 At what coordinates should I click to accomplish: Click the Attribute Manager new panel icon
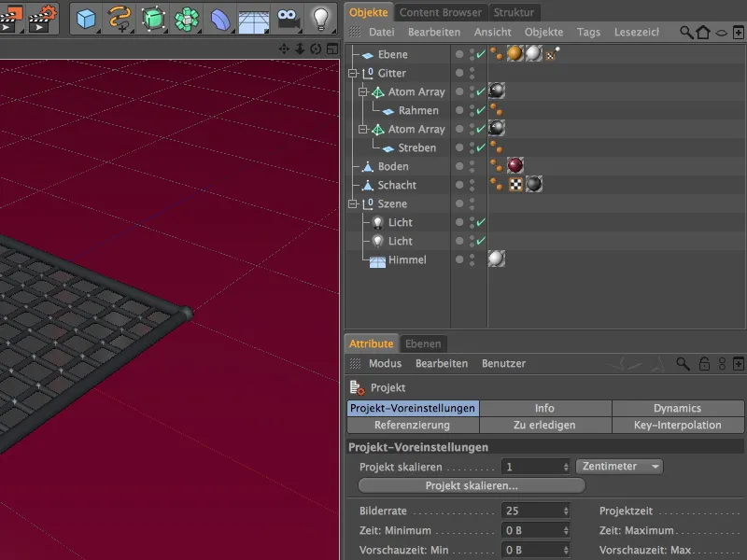coord(738,364)
